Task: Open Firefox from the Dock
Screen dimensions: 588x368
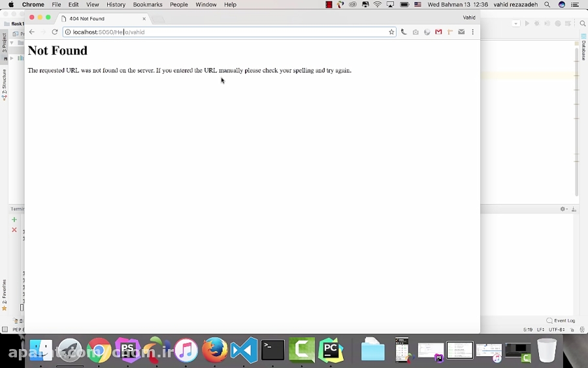Action: point(214,350)
